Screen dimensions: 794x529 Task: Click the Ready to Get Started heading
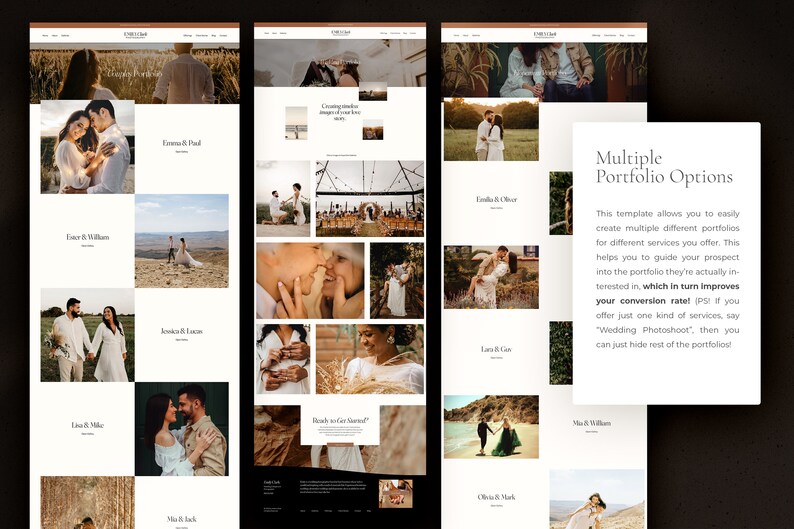coord(340,420)
